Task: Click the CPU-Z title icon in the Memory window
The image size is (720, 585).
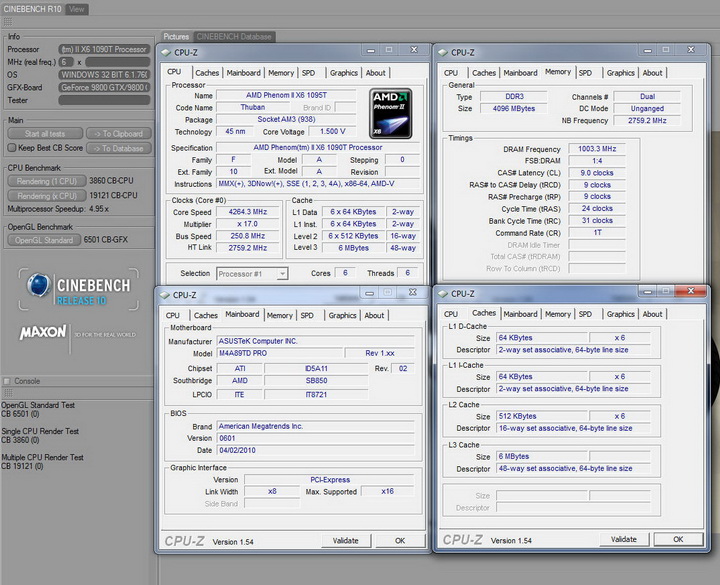Action: (443, 53)
